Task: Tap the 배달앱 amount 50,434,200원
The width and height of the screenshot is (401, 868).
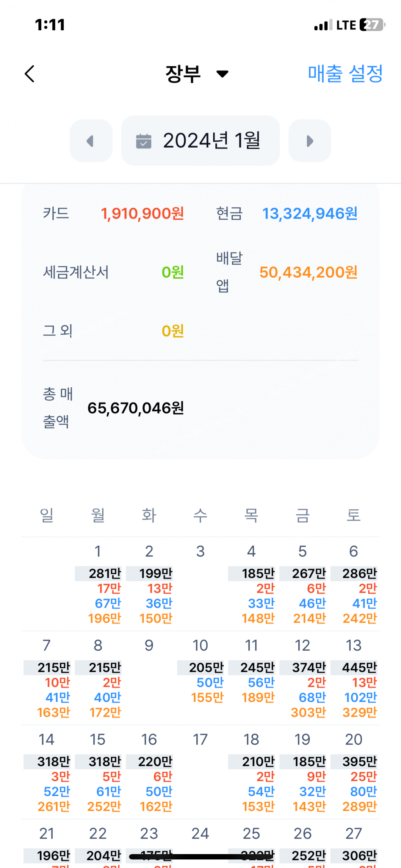Action: [x=309, y=272]
